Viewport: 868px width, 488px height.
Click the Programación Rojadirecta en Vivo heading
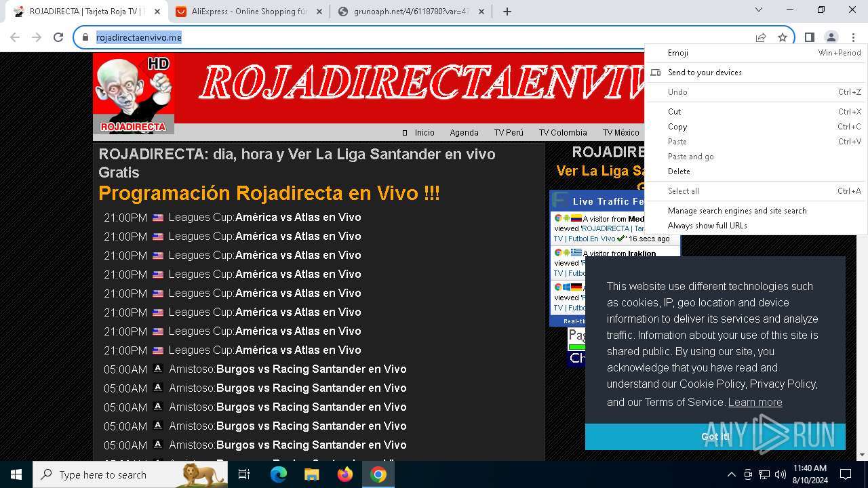269,193
